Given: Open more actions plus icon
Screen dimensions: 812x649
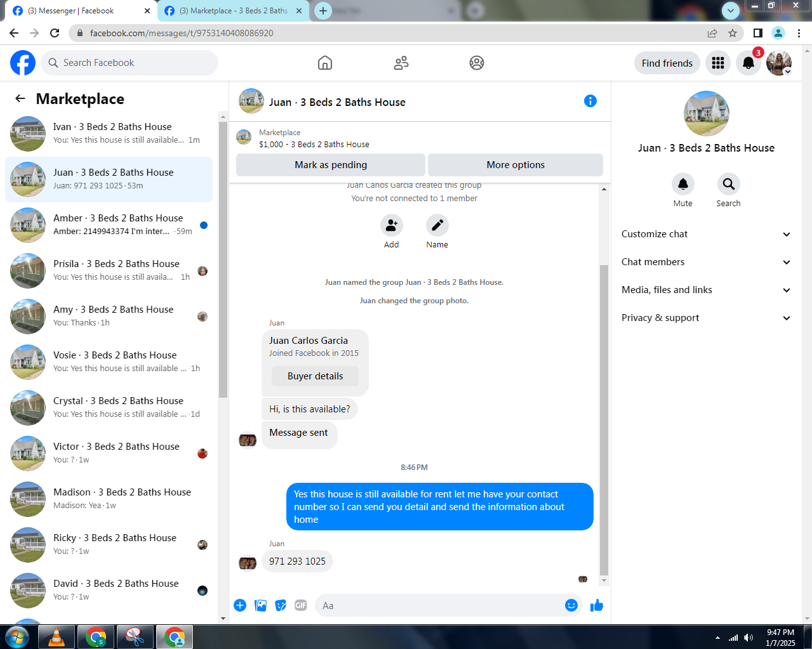Looking at the screenshot, I should click(x=240, y=605).
